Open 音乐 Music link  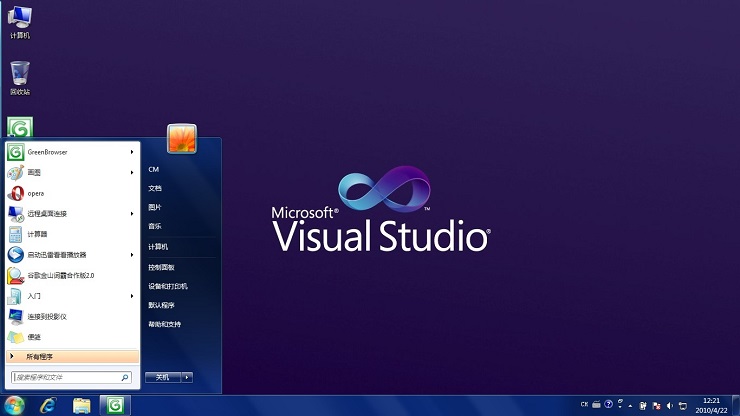[x=155, y=226]
